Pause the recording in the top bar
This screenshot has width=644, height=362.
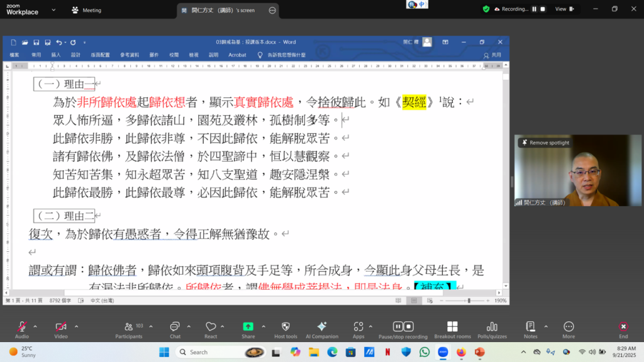(x=535, y=9)
